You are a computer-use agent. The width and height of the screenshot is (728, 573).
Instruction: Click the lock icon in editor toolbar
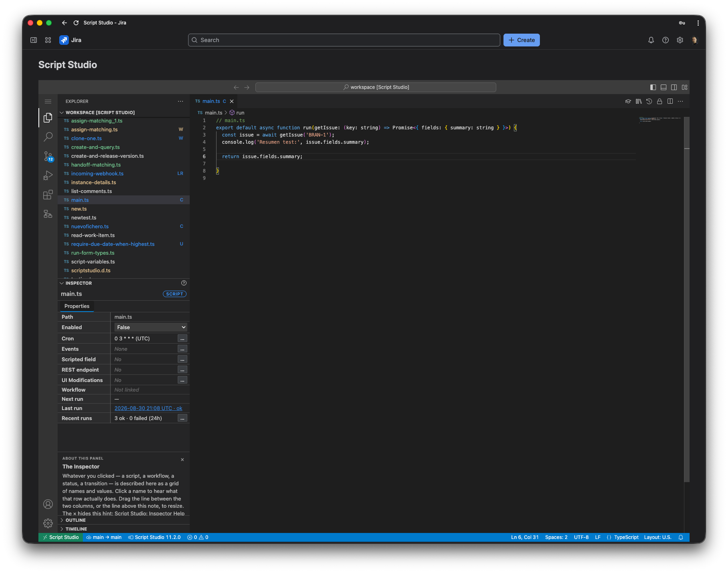[x=660, y=101]
